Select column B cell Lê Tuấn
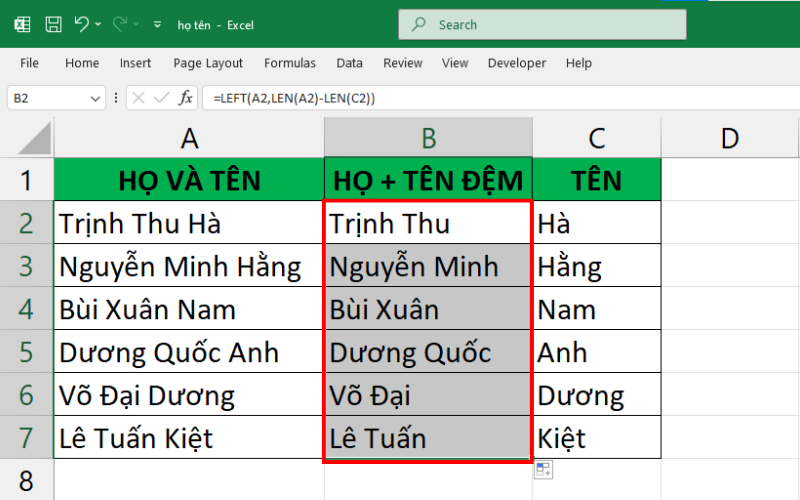The image size is (800, 500). [x=429, y=437]
